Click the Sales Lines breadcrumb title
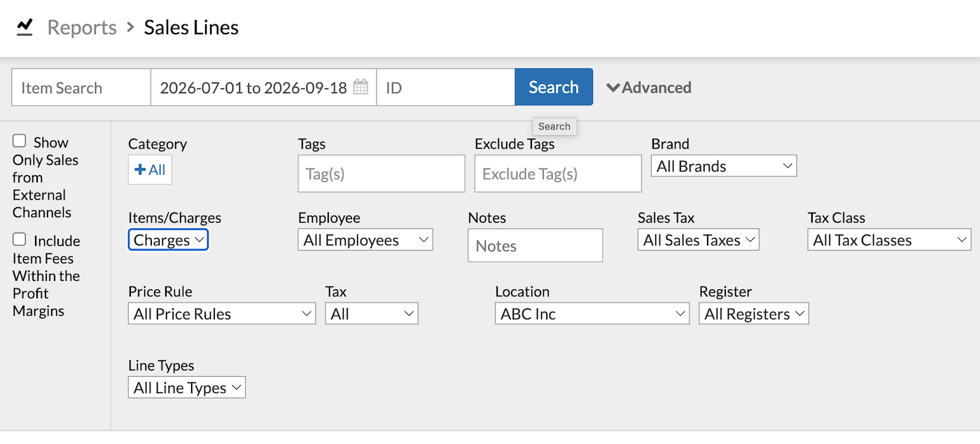Viewport: 980px width, 444px height. pyautogui.click(x=191, y=27)
